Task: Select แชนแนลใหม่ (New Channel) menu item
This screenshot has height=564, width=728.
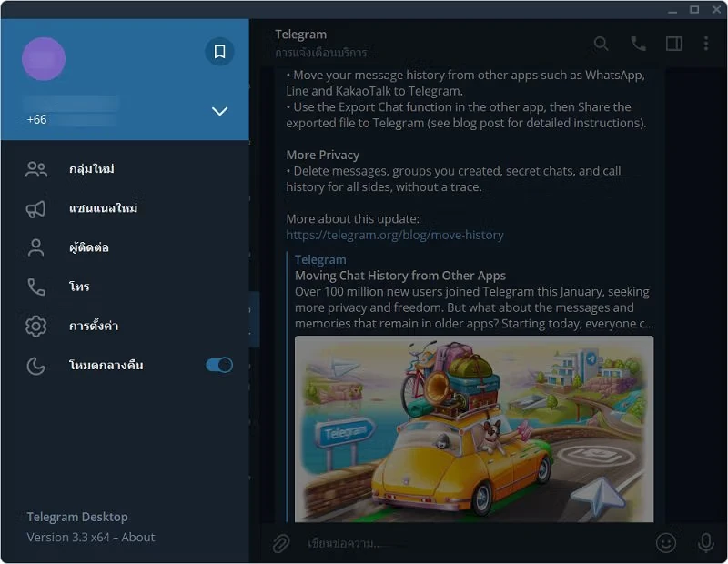Action: 103,208
